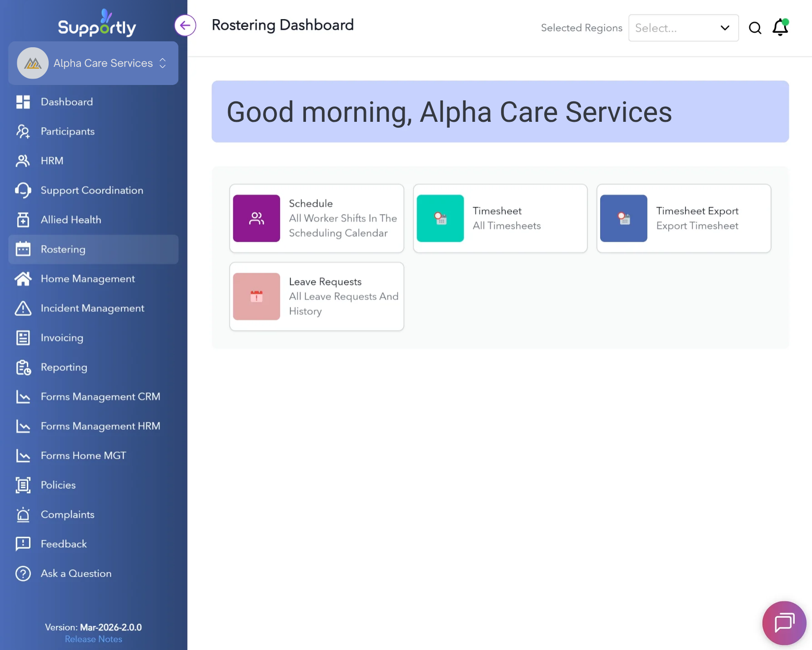Click the Forms Home MGT chart icon
Image resolution: width=812 pixels, height=650 pixels.
click(23, 455)
